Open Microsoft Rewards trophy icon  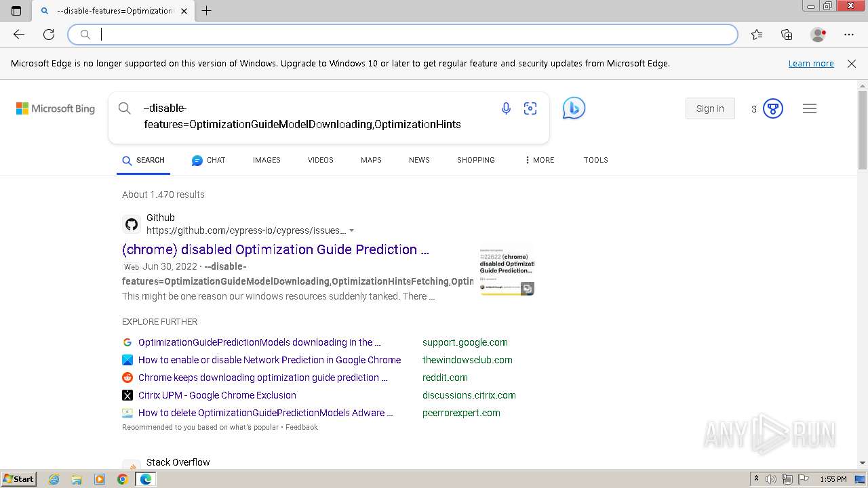(773, 108)
